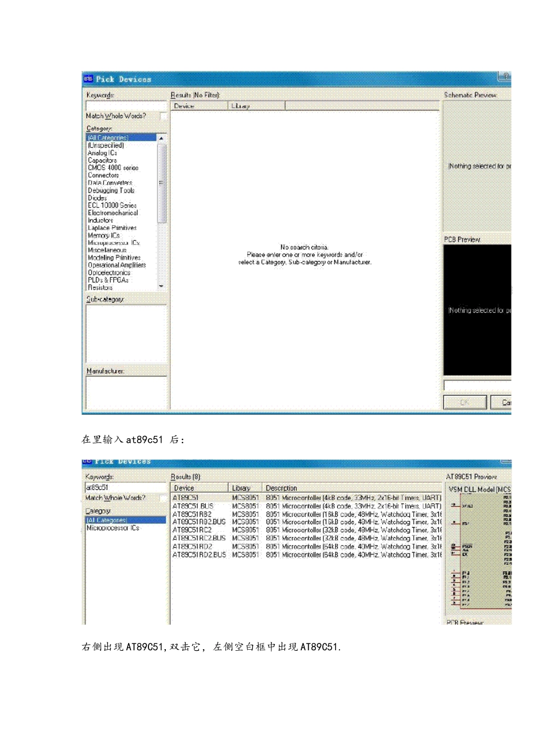This screenshot has height=756, width=534.
Task: Select the AT89C51RB2.BUS result row
Action: [306, 522]
